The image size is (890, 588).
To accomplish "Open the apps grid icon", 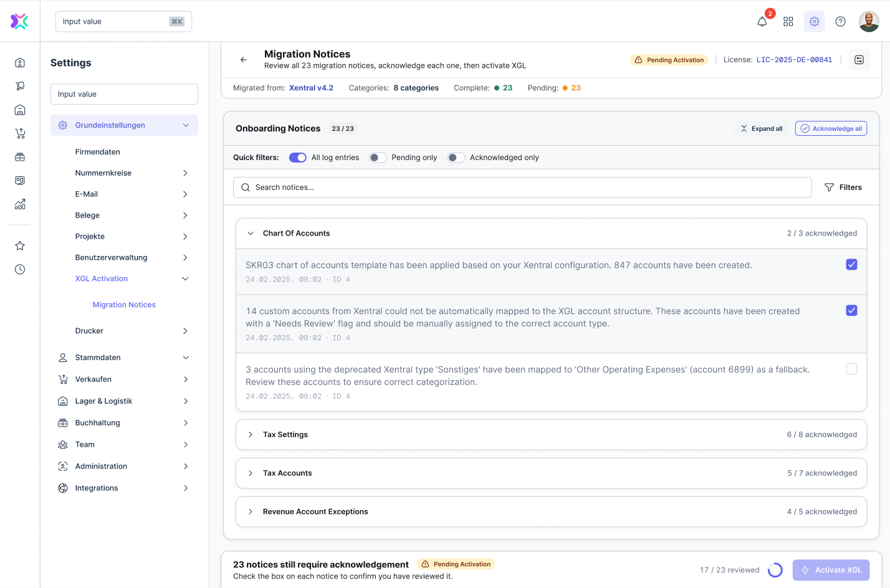I will 788,22.
